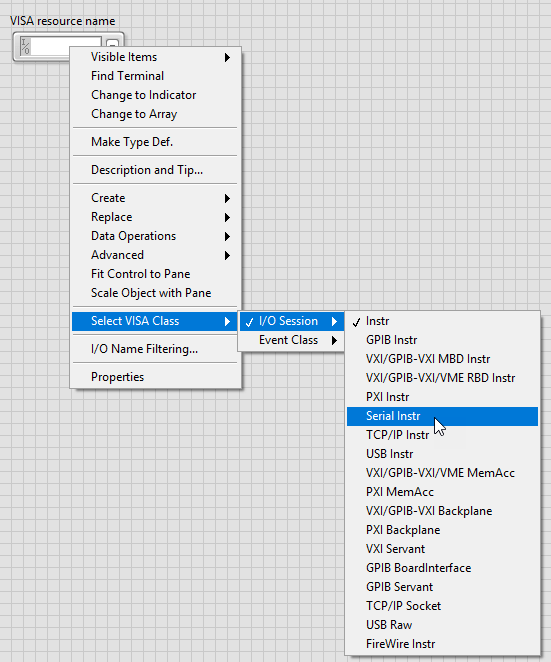Choose Fit Control to Pane
Viewport: 551px width, 662px height.
pos(156,274)
